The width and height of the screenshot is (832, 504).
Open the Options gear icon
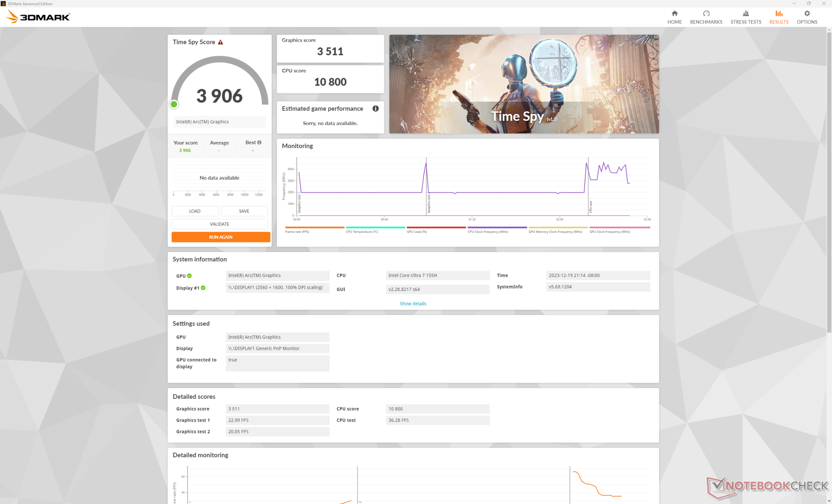pyautogui.click(x=807, y=13)
